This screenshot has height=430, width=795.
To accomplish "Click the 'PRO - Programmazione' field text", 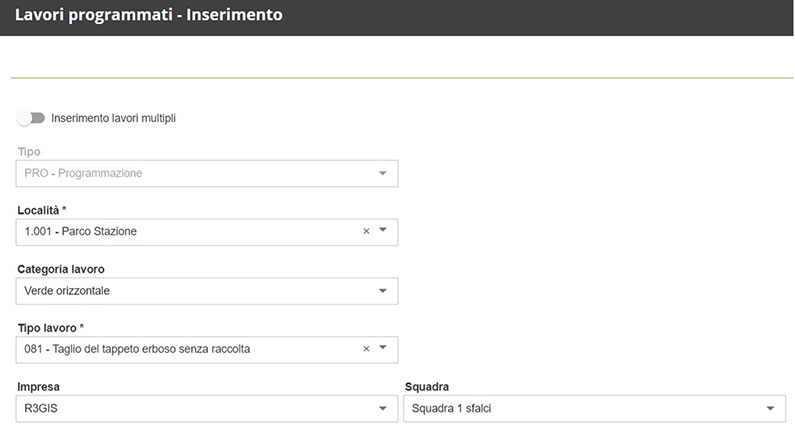I will click(84, 173).
